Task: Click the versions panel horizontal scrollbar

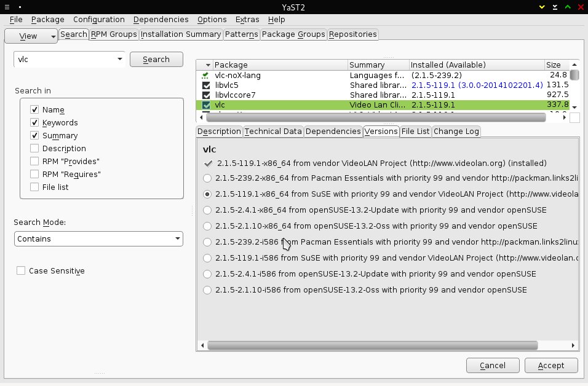Action: (x=372, y=345)
